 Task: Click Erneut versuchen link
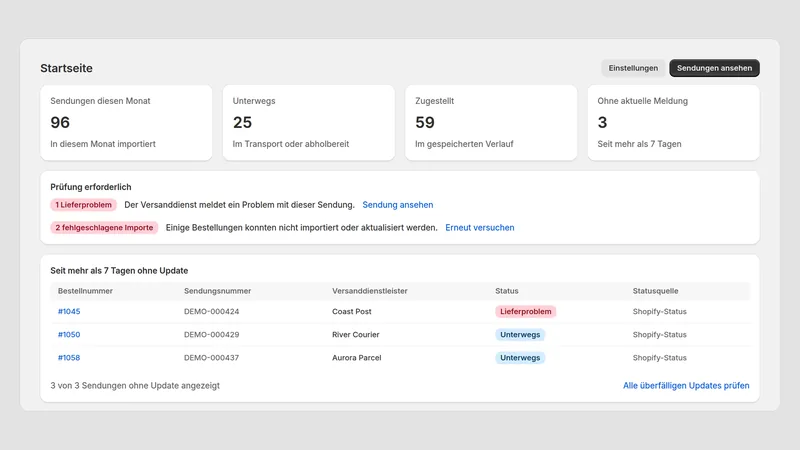click(480, 228)
